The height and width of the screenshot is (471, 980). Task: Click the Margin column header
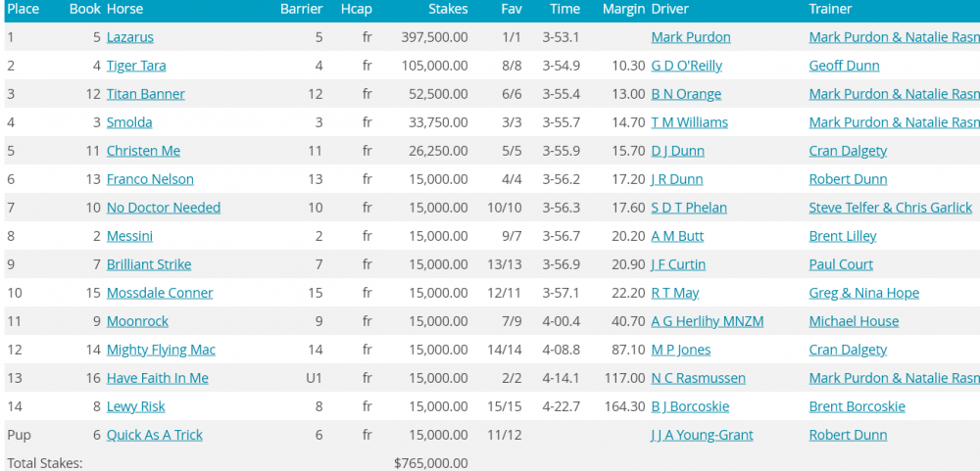623,9
